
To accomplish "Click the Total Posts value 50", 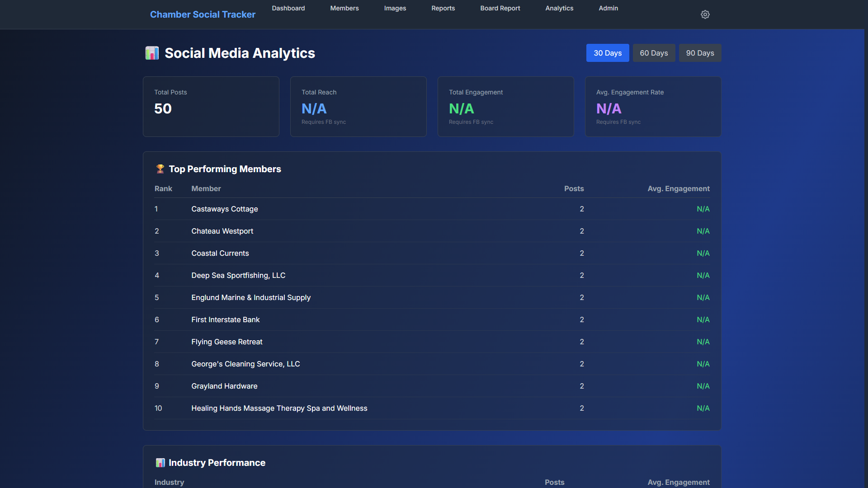I will pos(163,108).
